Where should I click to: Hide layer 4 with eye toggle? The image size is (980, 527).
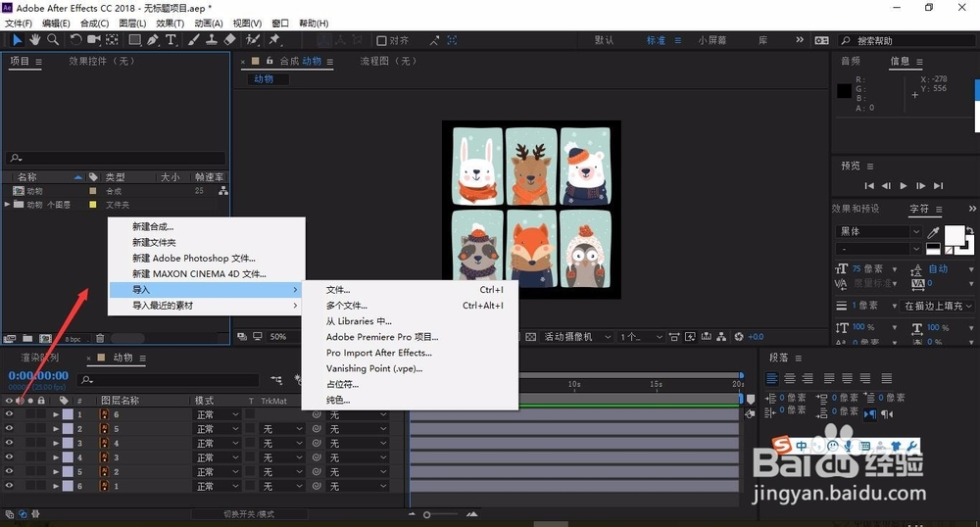pyautogui.click(x=9, y=457)
